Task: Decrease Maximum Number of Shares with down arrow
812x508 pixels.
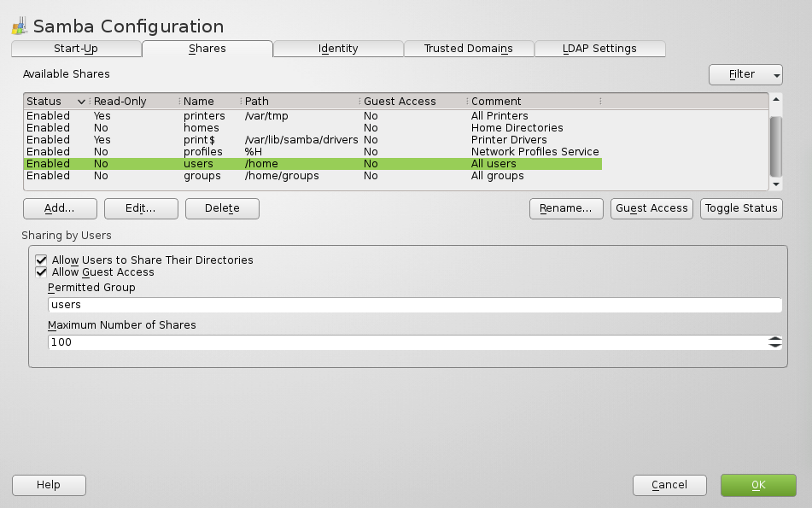Action: click(x=774, y=346)
